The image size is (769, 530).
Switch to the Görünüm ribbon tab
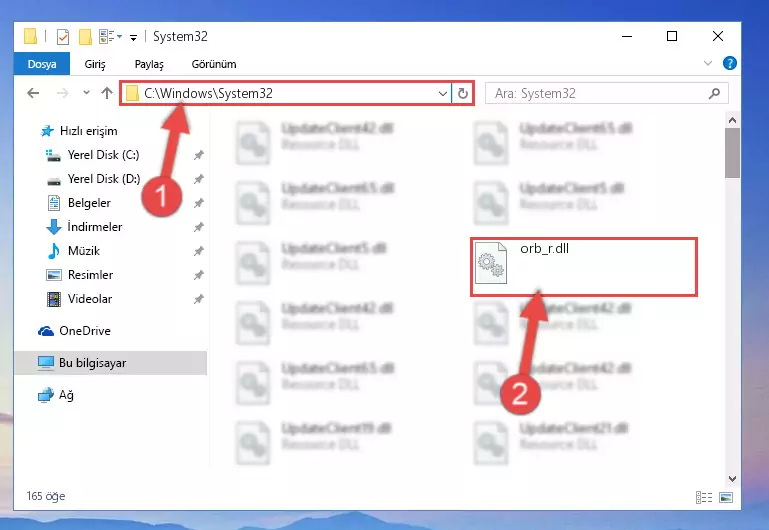coord(214,64)
